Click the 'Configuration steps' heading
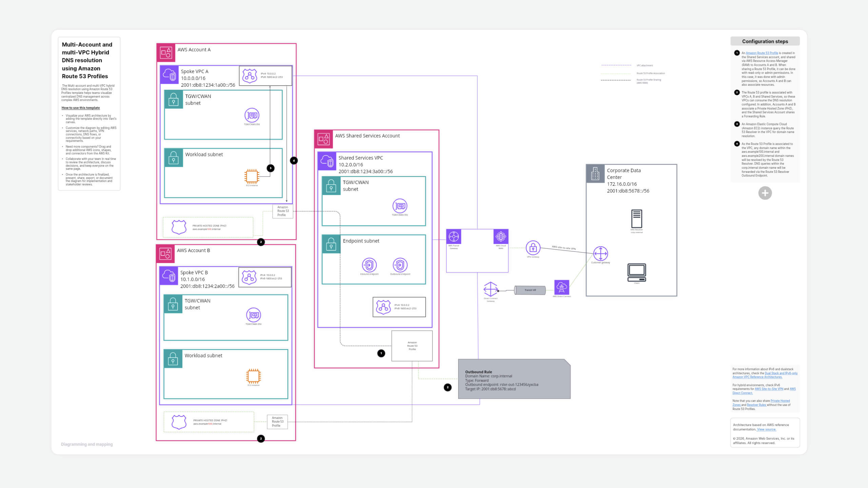The height and width of the screenshot is (488, 868). pyautogui.click(x=765, y=41)
